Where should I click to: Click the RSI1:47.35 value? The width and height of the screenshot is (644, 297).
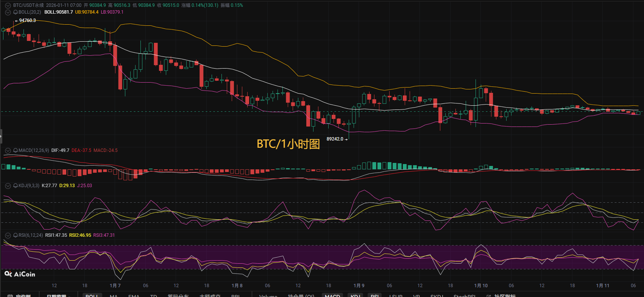pyautogui.click(x=56, y=235)
